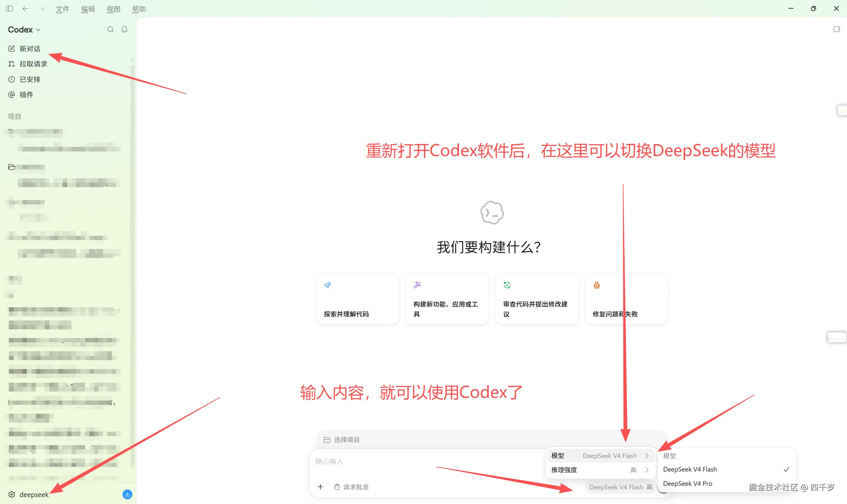Go back with the left arrow

point(25,9)
